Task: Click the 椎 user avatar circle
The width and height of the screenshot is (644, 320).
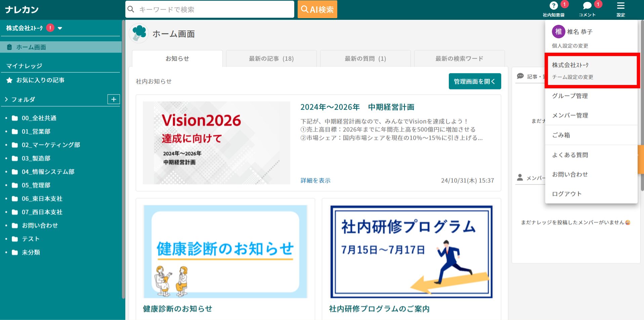Action: (x=558, y=32)
